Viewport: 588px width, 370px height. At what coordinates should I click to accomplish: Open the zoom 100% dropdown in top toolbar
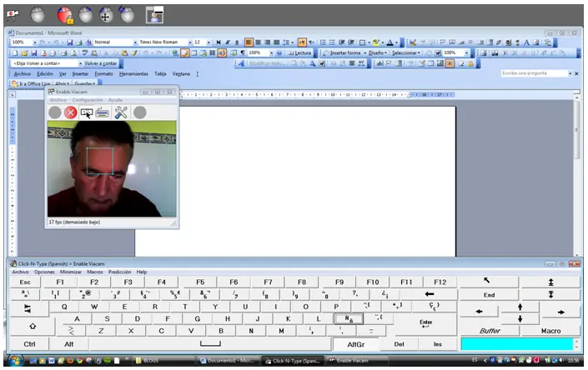coord(35,42)
